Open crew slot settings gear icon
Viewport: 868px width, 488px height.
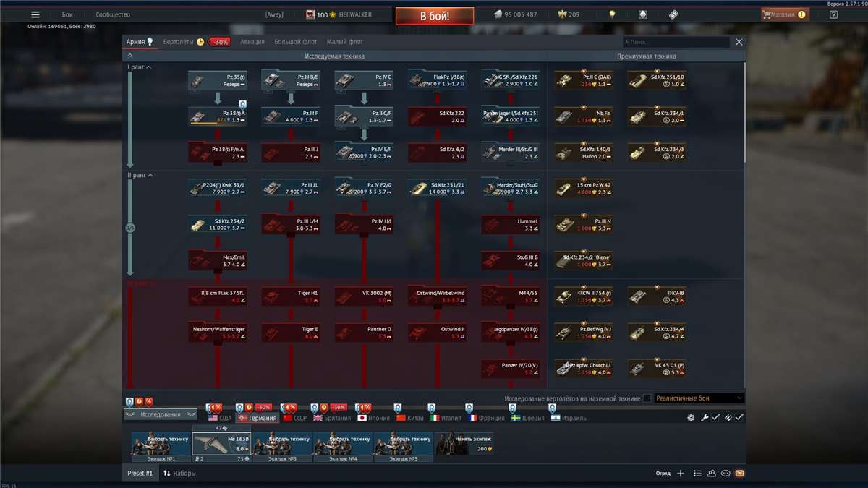click(691, 418)
